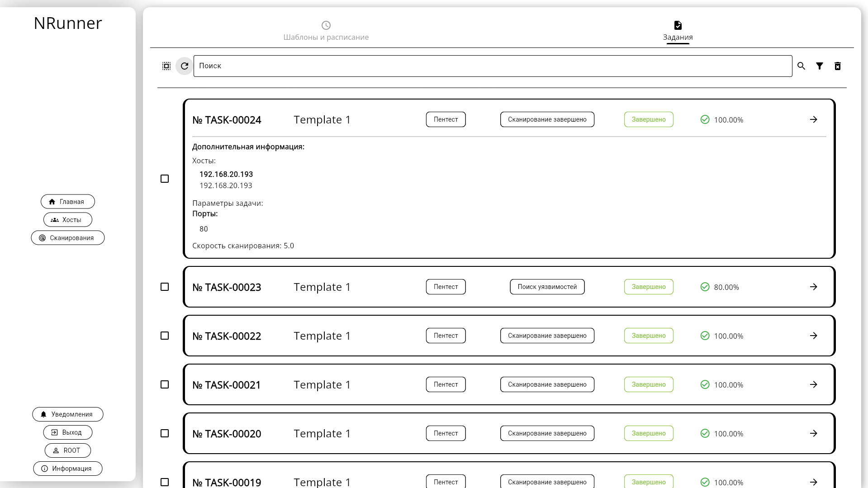Click the search magnifier icon
This screenshot has width=868, height=488.
tap(802, 66)
